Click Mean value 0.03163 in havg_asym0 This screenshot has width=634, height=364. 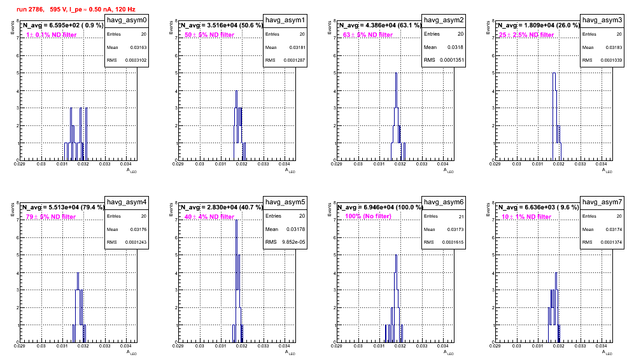138,47
